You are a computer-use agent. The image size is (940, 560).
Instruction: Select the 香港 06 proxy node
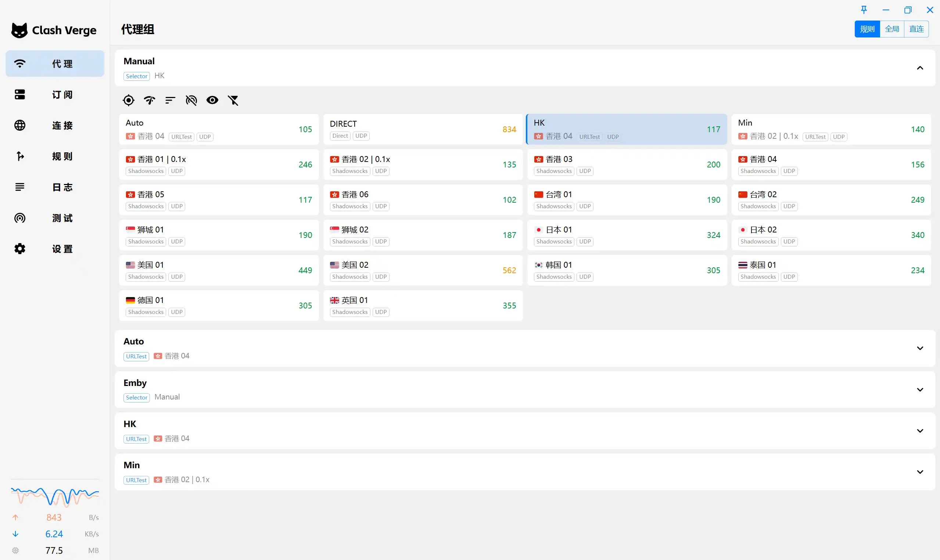pos(423,200)
